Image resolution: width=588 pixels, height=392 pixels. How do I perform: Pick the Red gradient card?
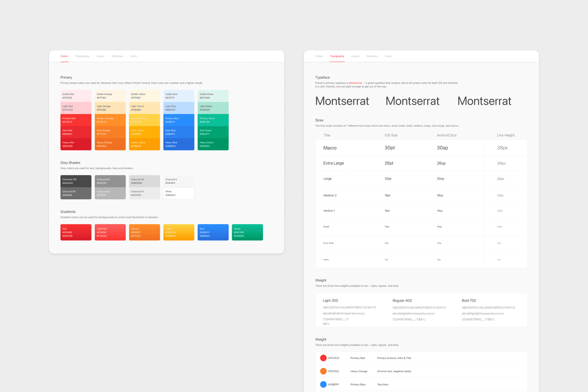(x=76, y=232)
